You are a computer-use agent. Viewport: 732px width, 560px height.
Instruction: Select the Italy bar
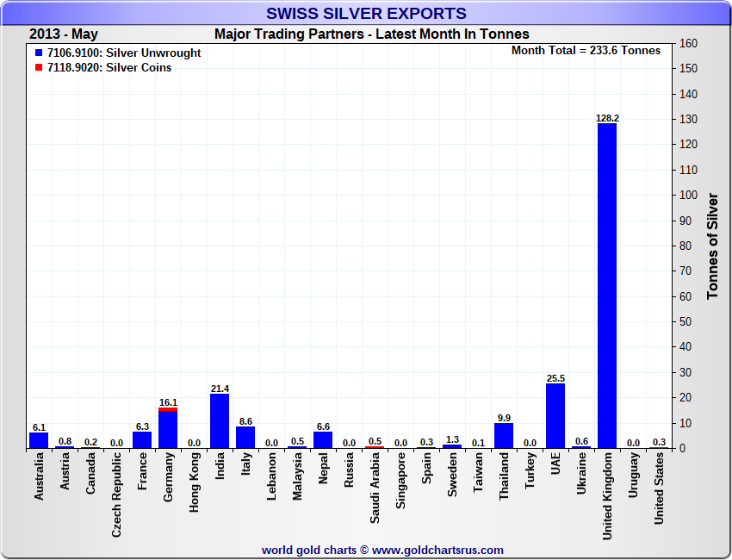click(x=245, y=437)
